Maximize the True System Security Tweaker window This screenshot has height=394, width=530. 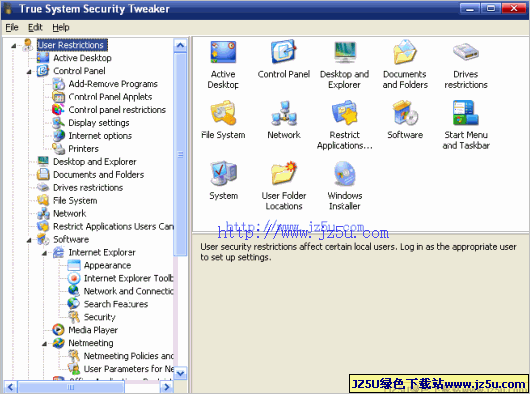(491, 8)
